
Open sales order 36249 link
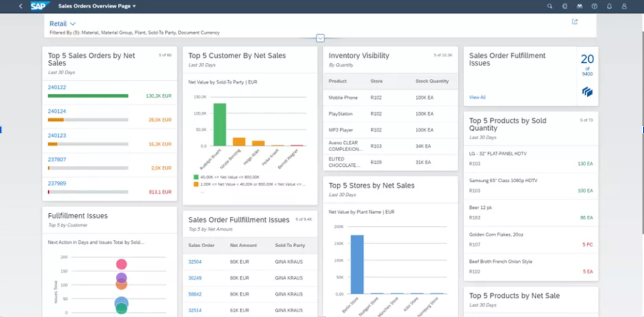pyautogui.click(x=195, y=278)
